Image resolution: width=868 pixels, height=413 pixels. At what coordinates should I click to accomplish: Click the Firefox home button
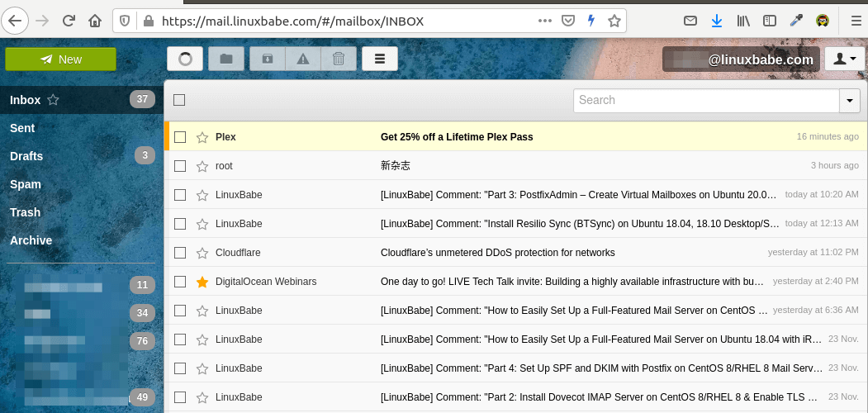(x=96, y=21)
